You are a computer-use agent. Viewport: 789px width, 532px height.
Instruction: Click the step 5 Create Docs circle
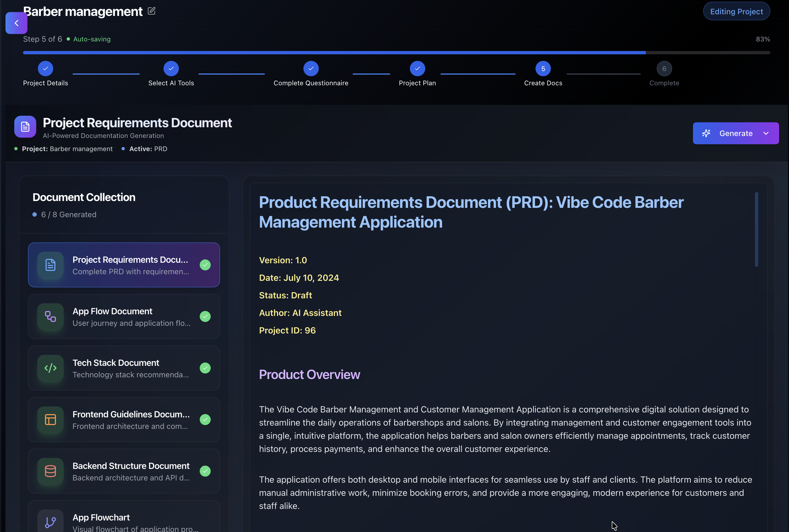[x=543, y=69]
